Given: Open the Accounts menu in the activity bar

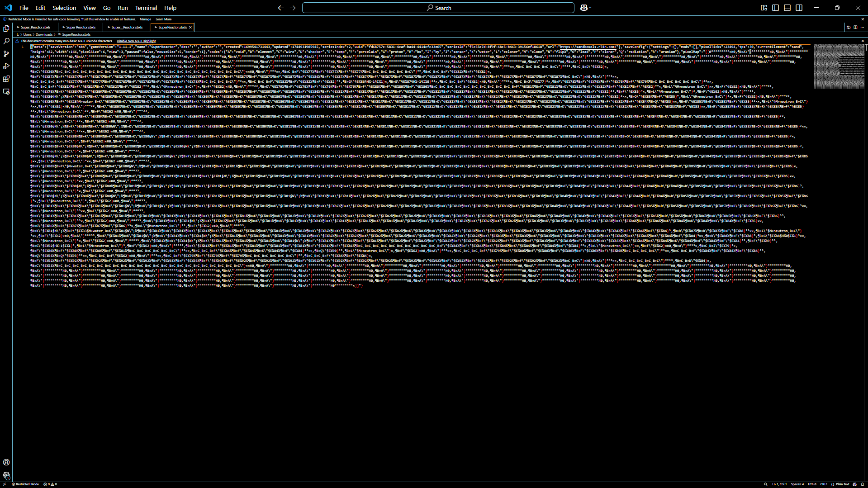Looking at the screenshot, I should click(6, 462).
